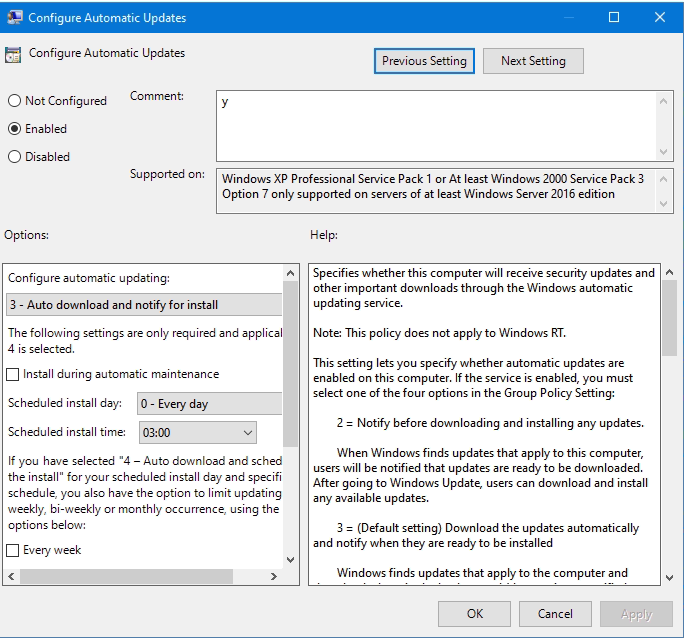Viewport: 684px width, 638px height.
Task: Click the Supported on scroll down arrow
Action: [x=663, y=204]
